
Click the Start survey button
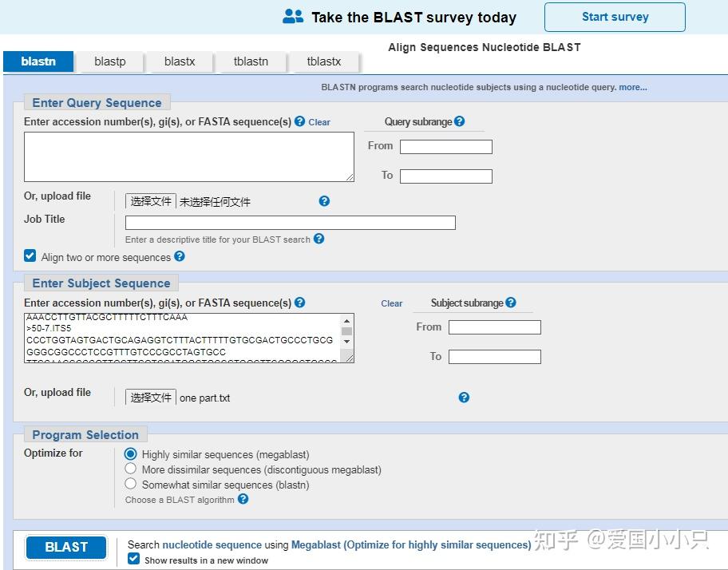point(615,18)
